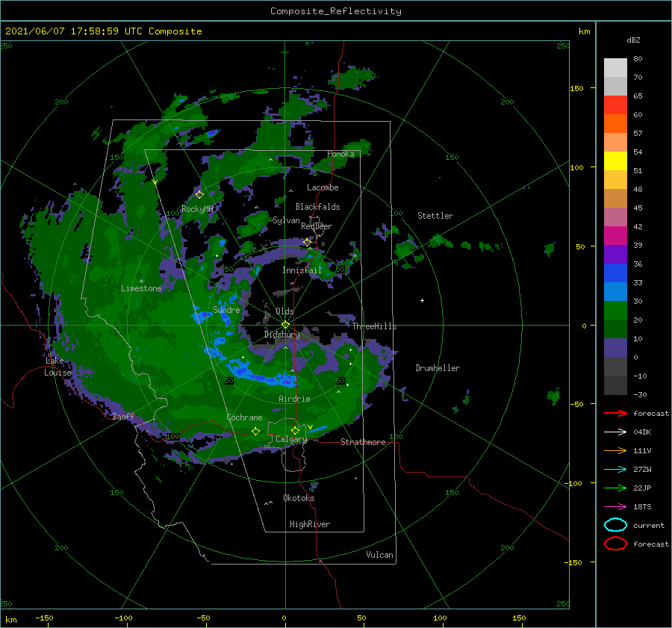Click the yellow diamond marker at radar center
Image resolution: width=672 pixels, height=628 pixels.
(285, 325)
